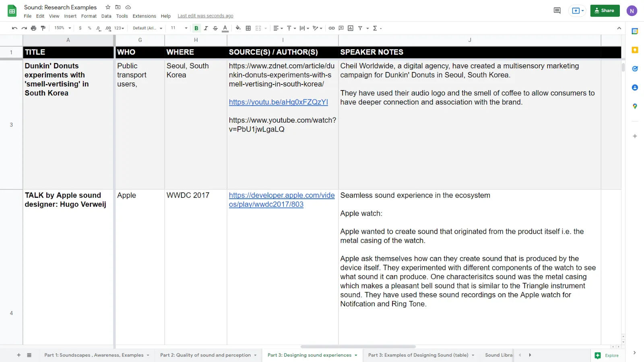Click insert link icon

pyautogui.click(x=332, y=28)
